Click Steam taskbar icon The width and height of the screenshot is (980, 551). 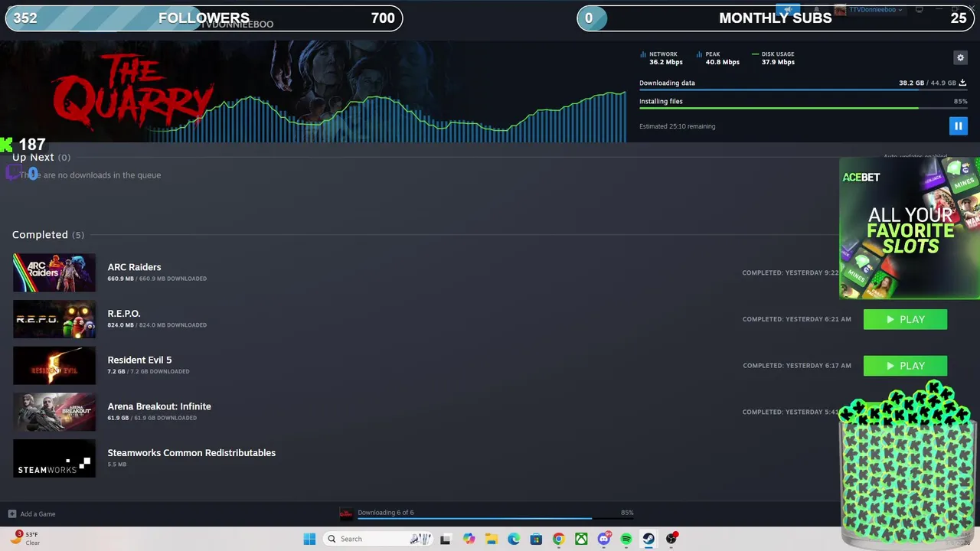coord(648,539)
